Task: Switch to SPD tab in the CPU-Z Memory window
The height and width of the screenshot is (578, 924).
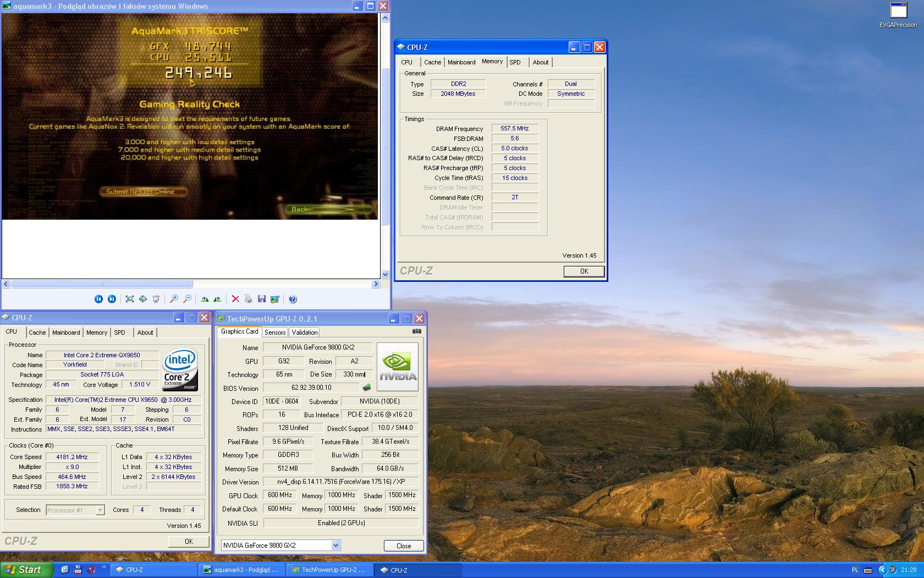Action: click(515, 62)
